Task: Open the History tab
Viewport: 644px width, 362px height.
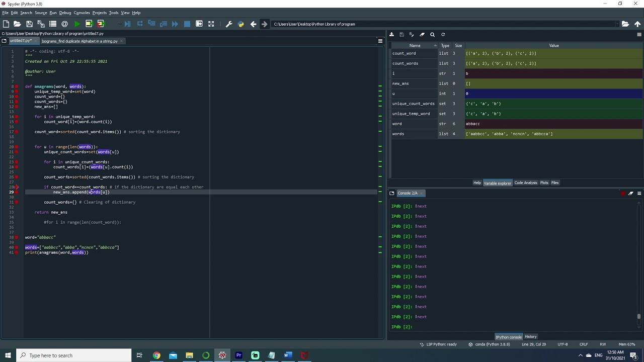Action: click(x=531, y=337)
